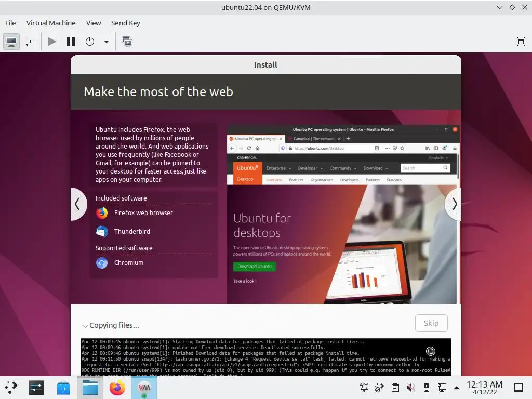The image size is (532, 399).
Task: Open Discover software center in taskbar
Action: coord(63,388)
